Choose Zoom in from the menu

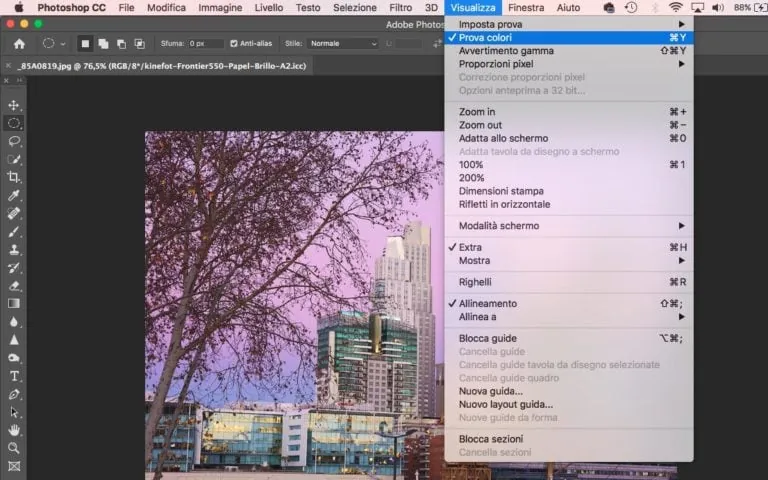coord(569,112)
